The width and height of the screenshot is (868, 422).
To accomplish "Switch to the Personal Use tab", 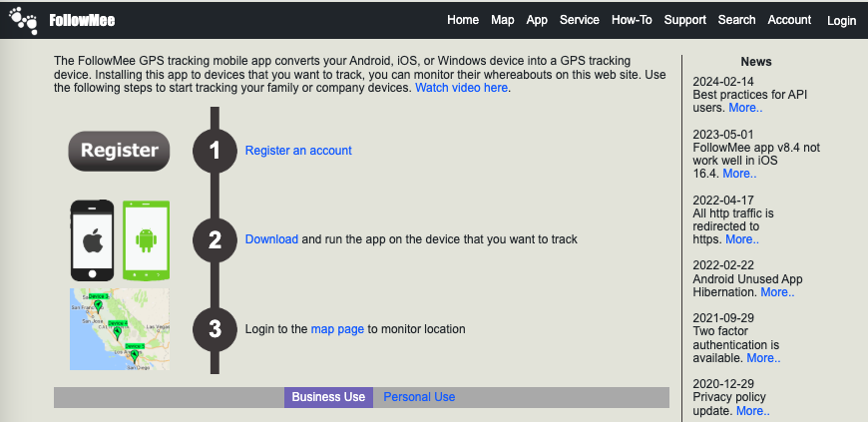I will (x=419, y=397).
